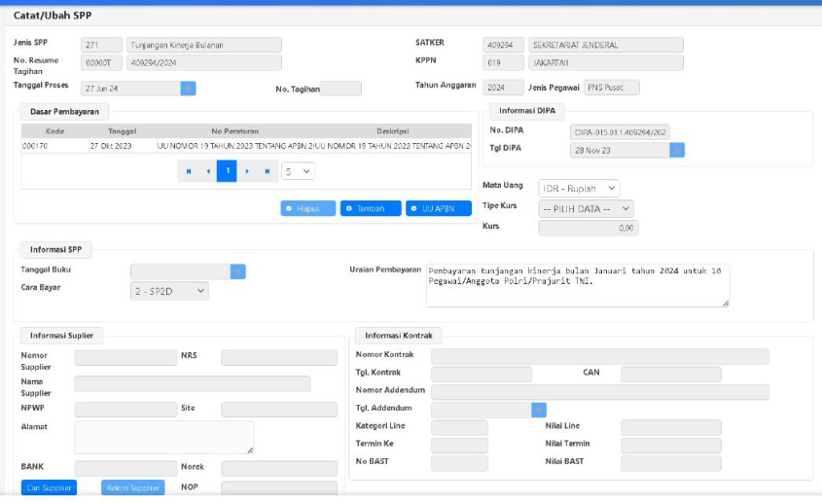Viewport: 822px width, 504px height.
Task: Expand the rows-per-page dropdown showing 5
Action: click(298, 171)
